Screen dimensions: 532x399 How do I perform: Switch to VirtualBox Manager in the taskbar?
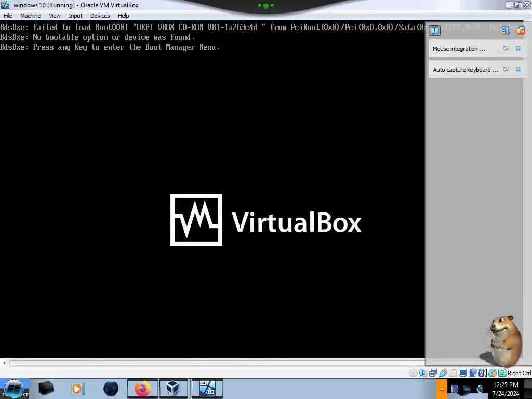pos(173,389)
